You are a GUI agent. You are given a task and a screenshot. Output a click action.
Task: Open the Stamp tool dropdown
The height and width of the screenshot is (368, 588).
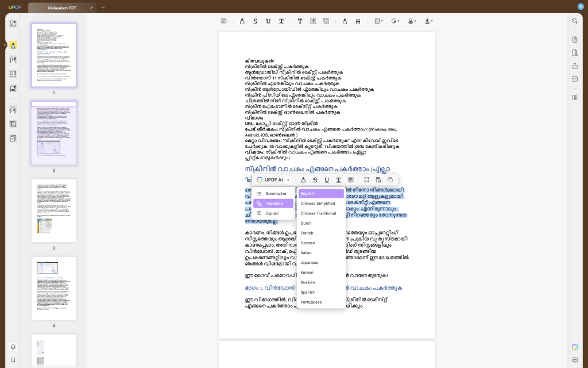pos(411,21)
